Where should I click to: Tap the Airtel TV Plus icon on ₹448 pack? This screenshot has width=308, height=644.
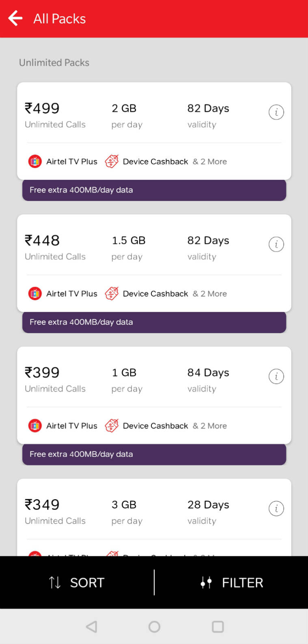click(x=35, y=293)
